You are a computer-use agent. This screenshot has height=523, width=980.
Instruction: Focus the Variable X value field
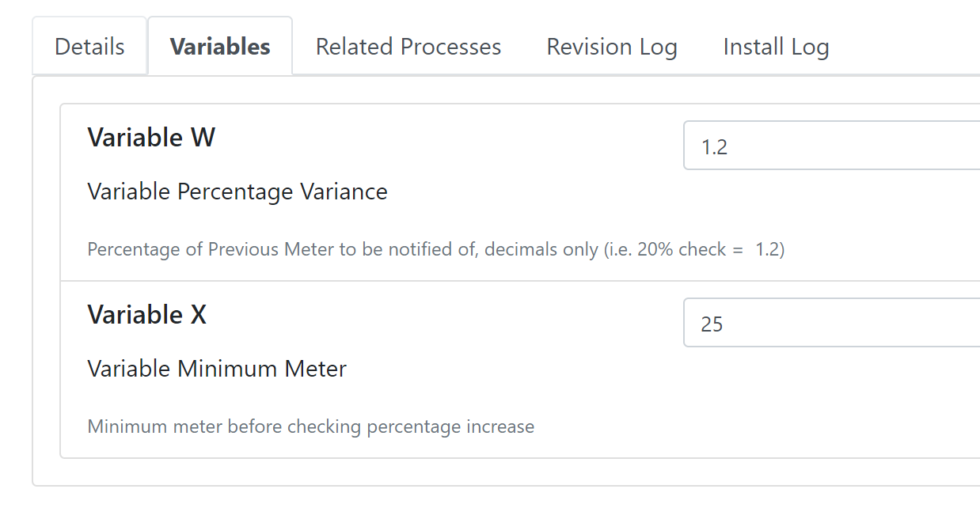point(832,323)
